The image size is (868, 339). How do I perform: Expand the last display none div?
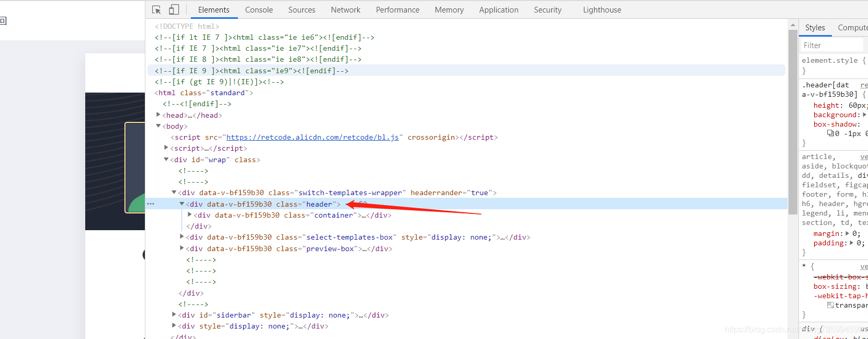click(x=174, y=326)
